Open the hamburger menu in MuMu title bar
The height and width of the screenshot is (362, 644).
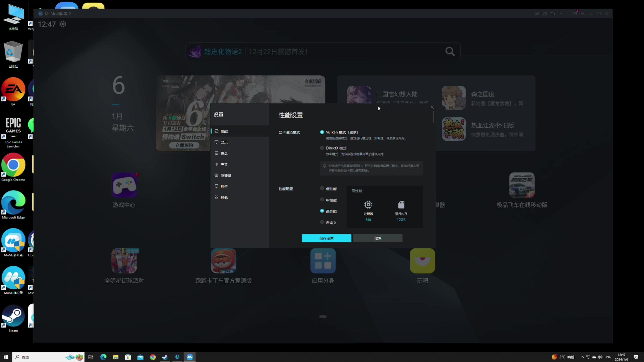point(583,14)
